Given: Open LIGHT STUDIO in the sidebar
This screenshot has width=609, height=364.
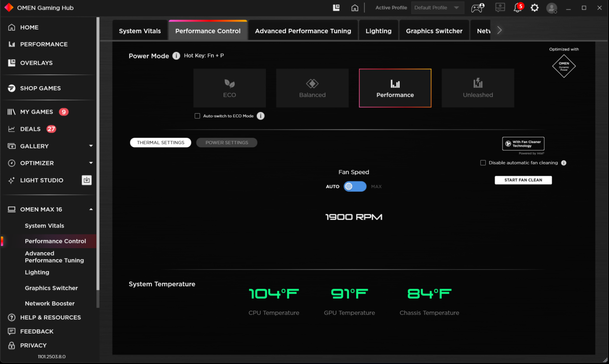Looking at the screenshot, I should tap(41, 180).
